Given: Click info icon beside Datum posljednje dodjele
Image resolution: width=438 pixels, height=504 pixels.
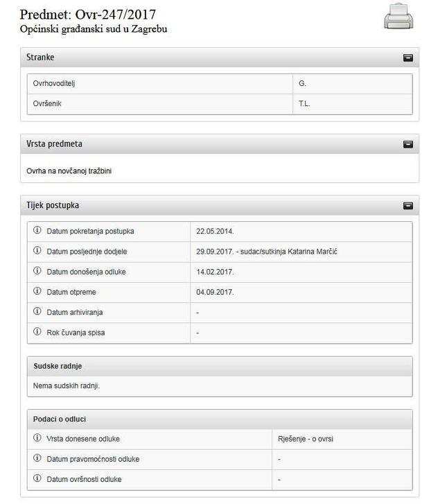Looking at the screenshot, I should (37, 251).
